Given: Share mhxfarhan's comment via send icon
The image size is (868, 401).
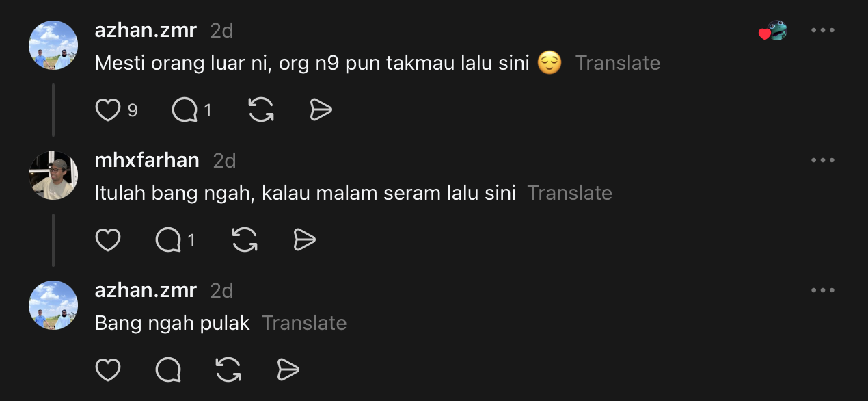Looking at the screenshot, I should 304,240.
